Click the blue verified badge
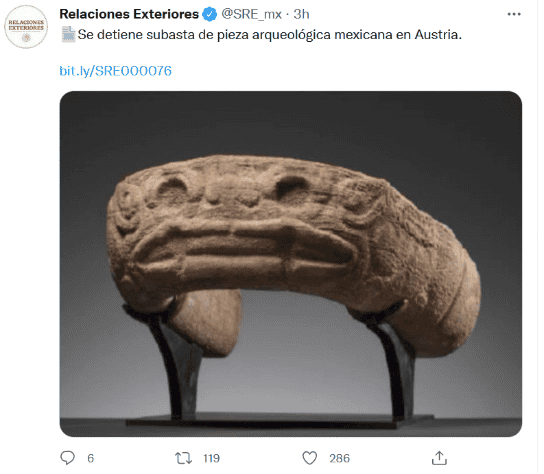544x474 pixels. (209, 14)
